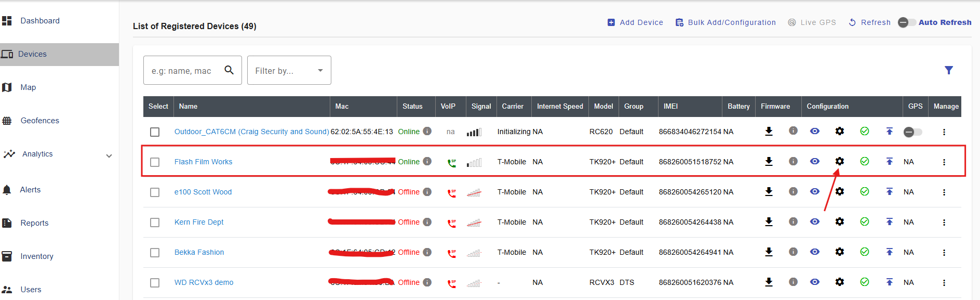The width and height of the screenshot is (980, 300).
Task: Open three-dot Manage menu for Outdoor_CAT6CM
Action: tap(944, 132)
